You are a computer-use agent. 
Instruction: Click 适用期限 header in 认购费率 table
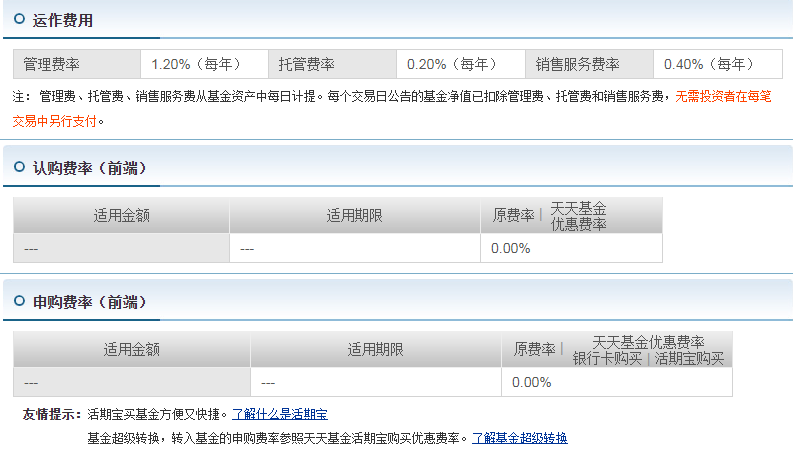[x=355, y=216]
